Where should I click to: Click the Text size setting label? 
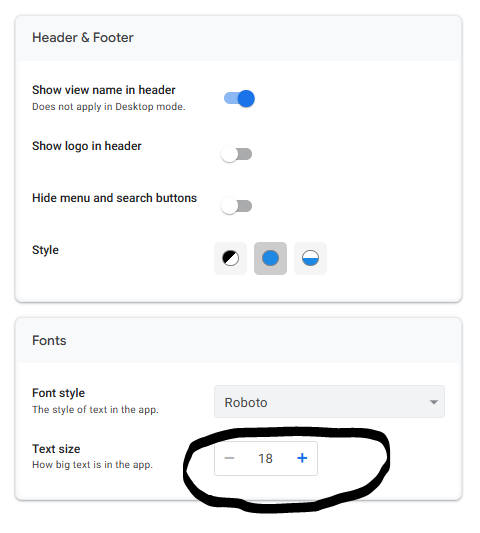[56, 449]
